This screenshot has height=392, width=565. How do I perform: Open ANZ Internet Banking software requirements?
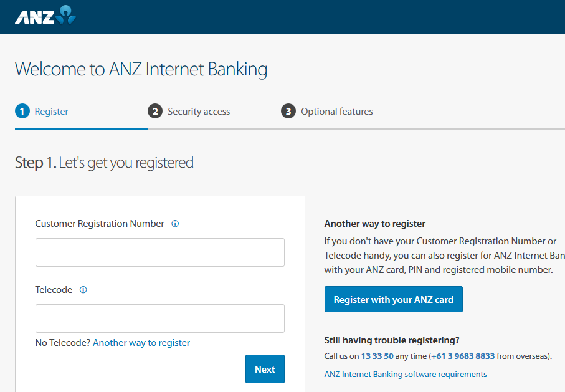(x=406, y=375)
